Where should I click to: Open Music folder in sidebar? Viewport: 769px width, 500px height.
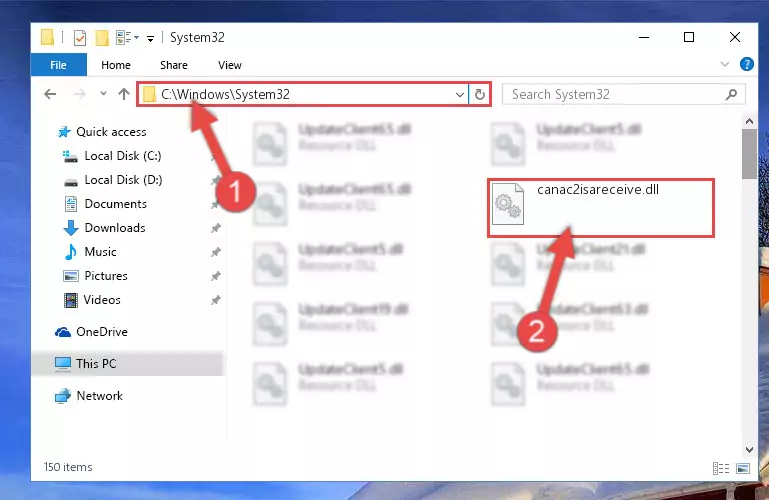coord(100,252)
